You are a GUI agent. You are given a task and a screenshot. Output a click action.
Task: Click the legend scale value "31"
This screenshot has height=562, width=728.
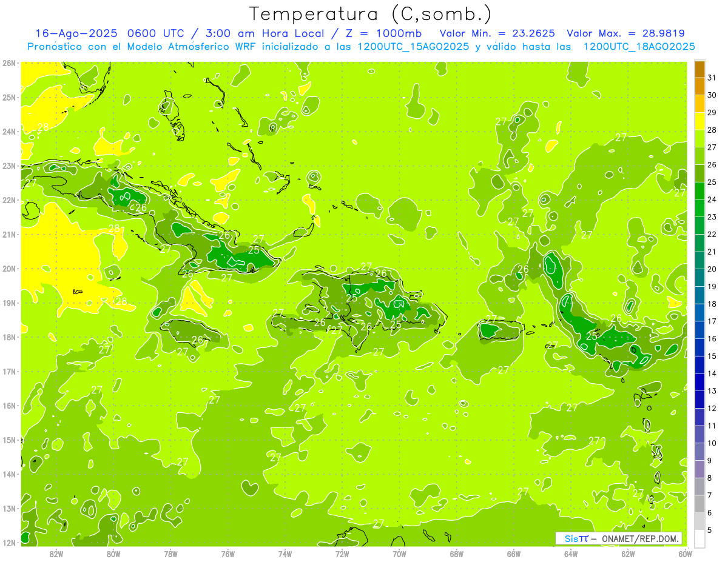[x=712, y=77]
